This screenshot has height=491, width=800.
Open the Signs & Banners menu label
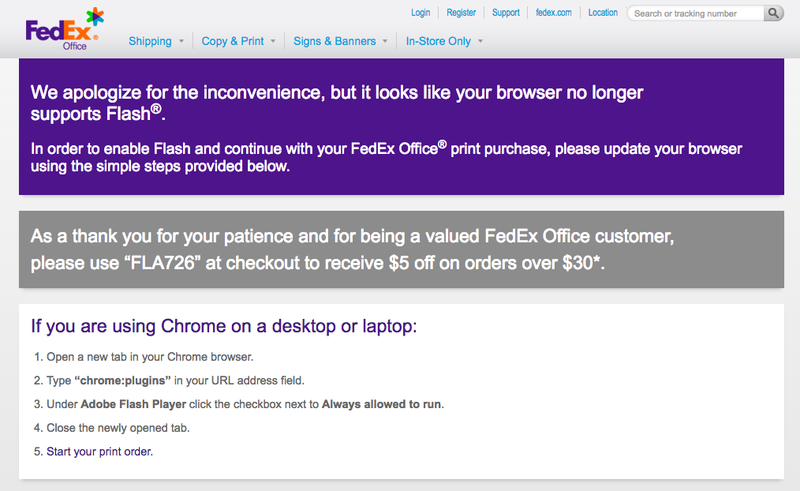click(336, 42)
